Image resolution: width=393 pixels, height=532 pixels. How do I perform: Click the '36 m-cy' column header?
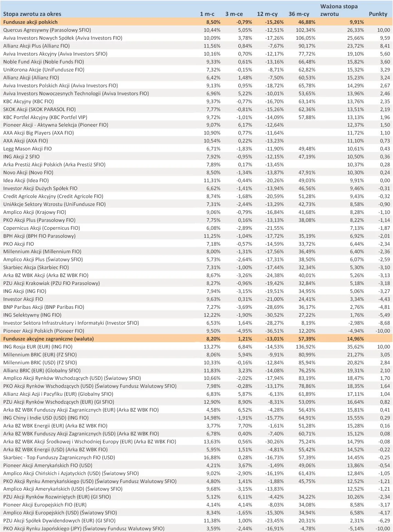(x=299, y=14)
